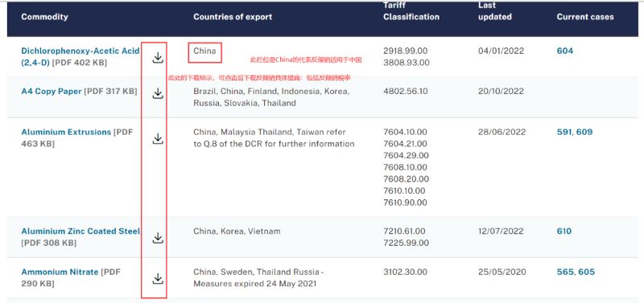The image size is (644, 303).
Task: Open the Dichlorophenoxy-Acetic Acid (2,4-D) link
Action: pos(80,56)
